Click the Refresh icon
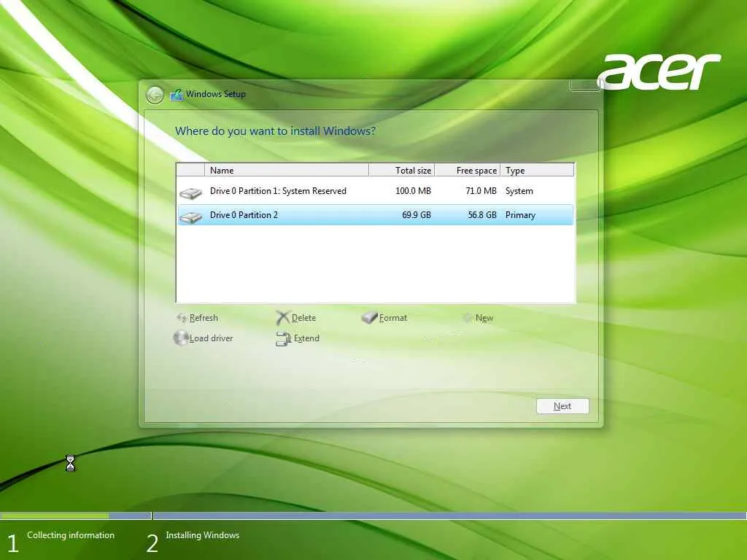747x560 pixels. (182, 318)
